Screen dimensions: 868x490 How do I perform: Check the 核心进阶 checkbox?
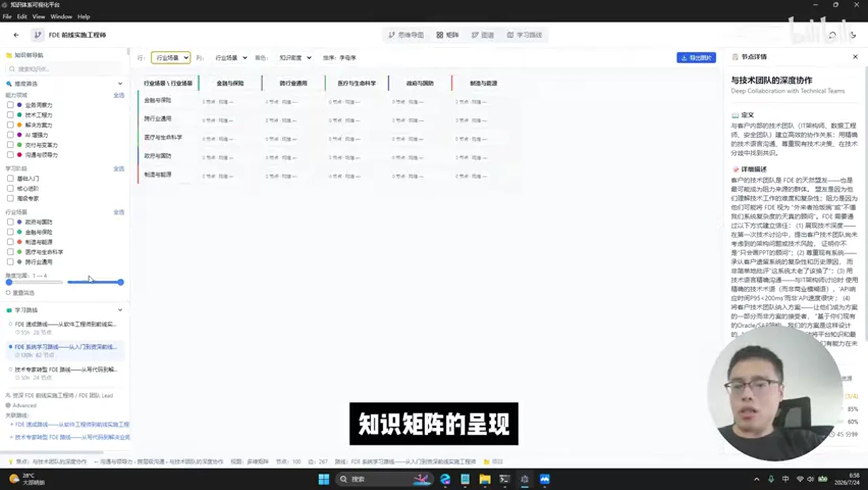[x=10, y=189]
